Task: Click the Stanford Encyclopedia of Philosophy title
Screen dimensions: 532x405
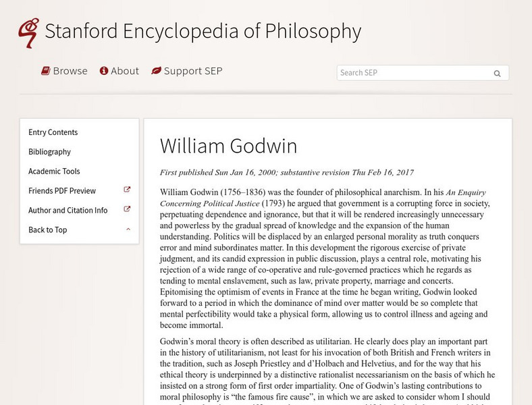Action: [x=203, y=32]
